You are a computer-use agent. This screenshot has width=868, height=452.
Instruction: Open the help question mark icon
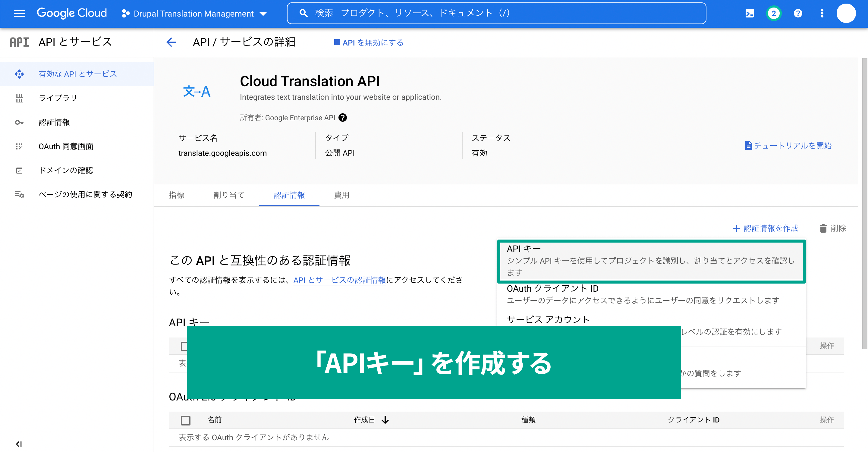(x=798, y=14)
